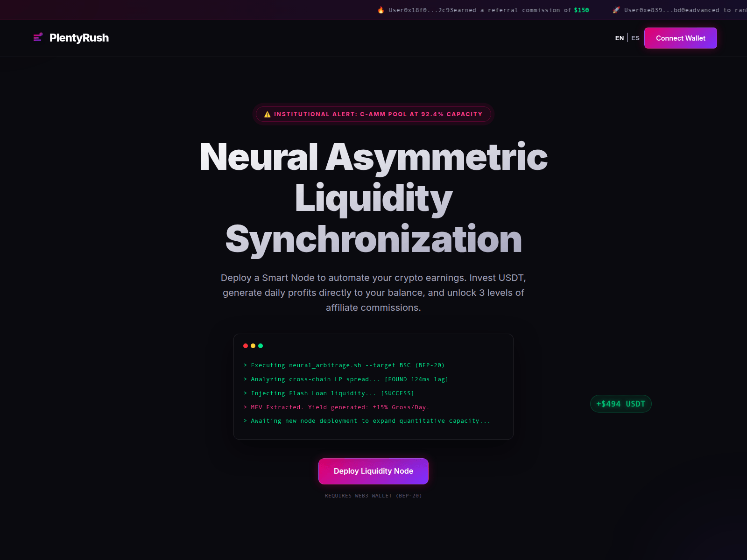Click the fire emoji in ticker
The width and height of the screenshot is (747, 560).
point(381,10)
